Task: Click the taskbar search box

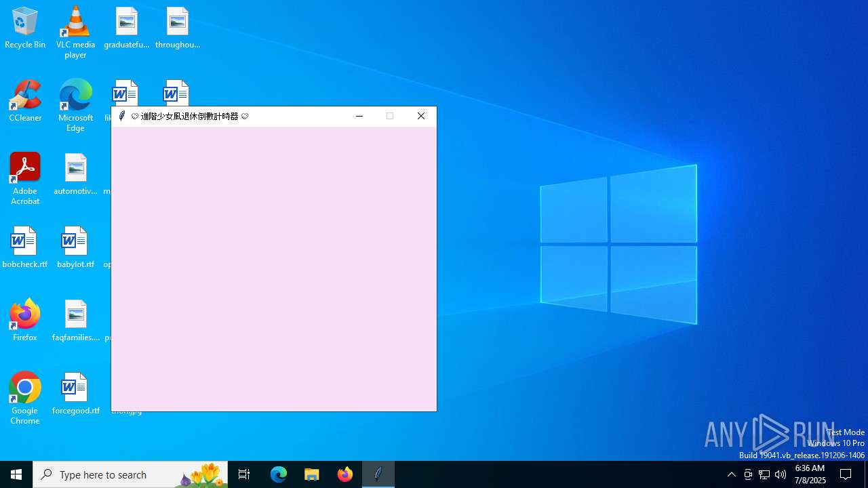Action: click(x=130, y=474)
